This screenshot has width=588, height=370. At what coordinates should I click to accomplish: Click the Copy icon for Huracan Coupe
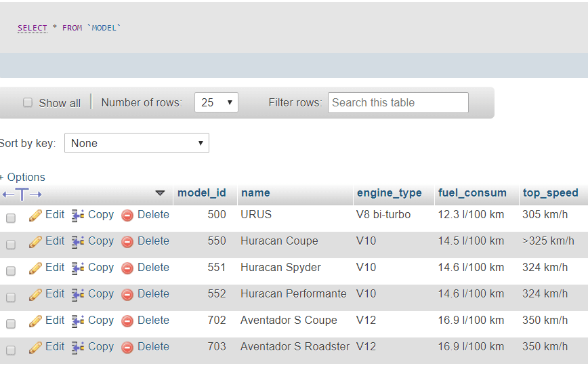coord(78,242)
